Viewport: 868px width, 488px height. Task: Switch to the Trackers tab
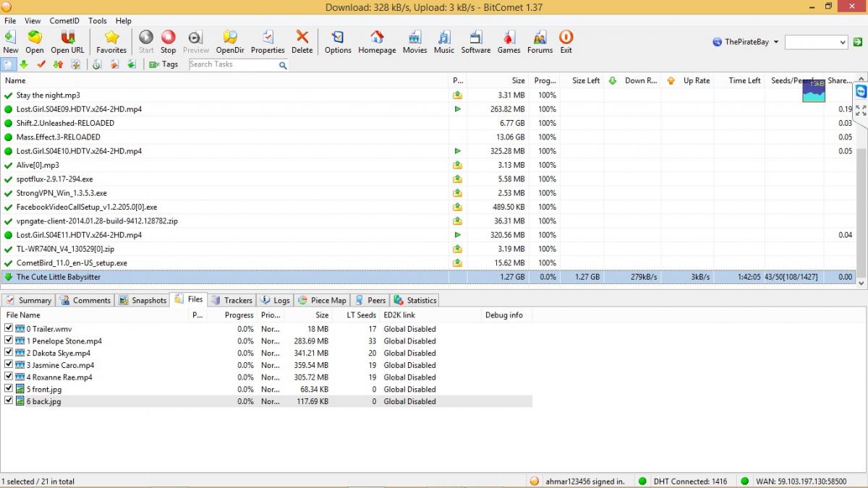(231, 300)
